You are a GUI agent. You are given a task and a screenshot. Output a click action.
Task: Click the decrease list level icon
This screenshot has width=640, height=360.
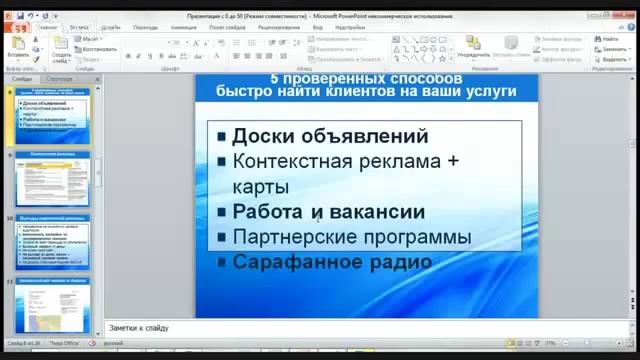271,43
